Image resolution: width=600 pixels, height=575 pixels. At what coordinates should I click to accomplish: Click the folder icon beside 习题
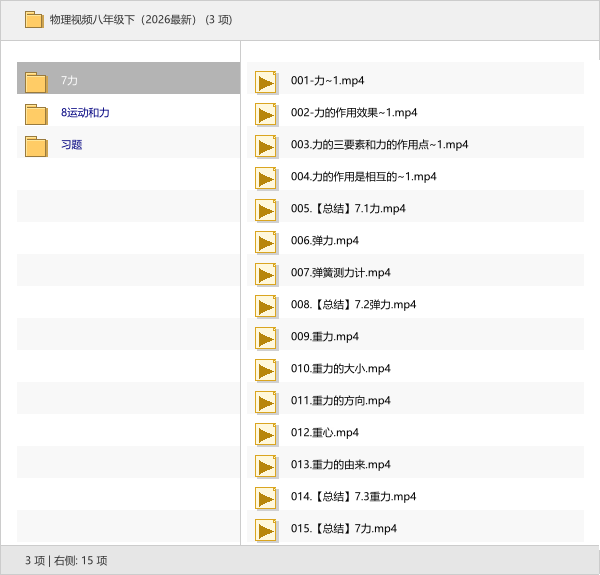[36, 145]
